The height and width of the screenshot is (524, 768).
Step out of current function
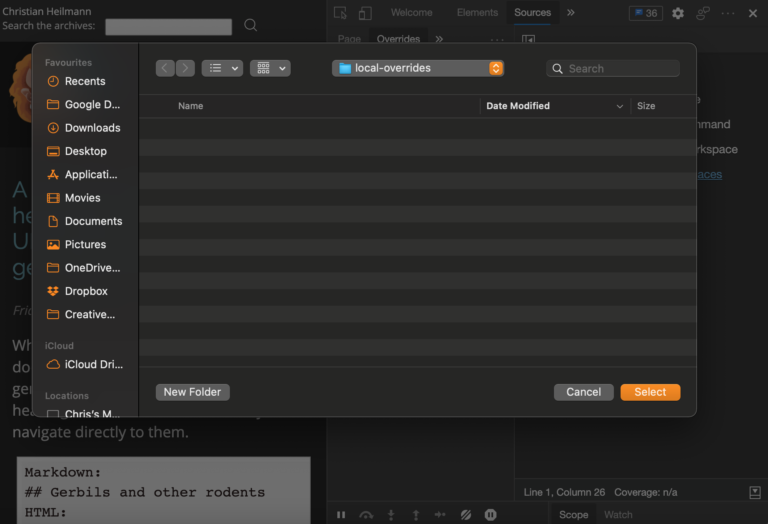coord(416,515)
